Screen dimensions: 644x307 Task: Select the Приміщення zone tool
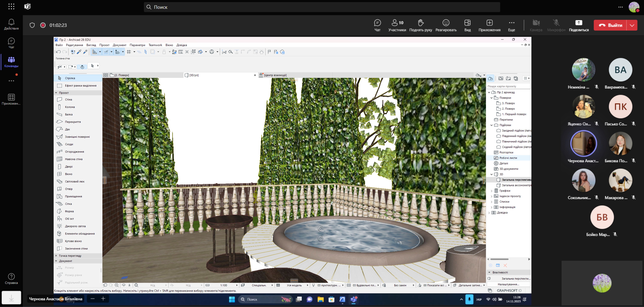(x=78, y=196)
